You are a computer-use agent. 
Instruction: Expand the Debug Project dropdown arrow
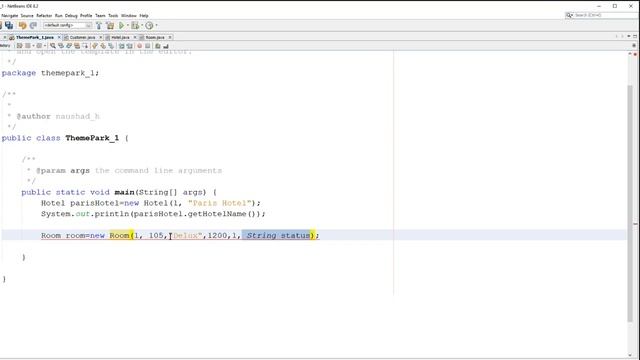[x=142, y=25]
